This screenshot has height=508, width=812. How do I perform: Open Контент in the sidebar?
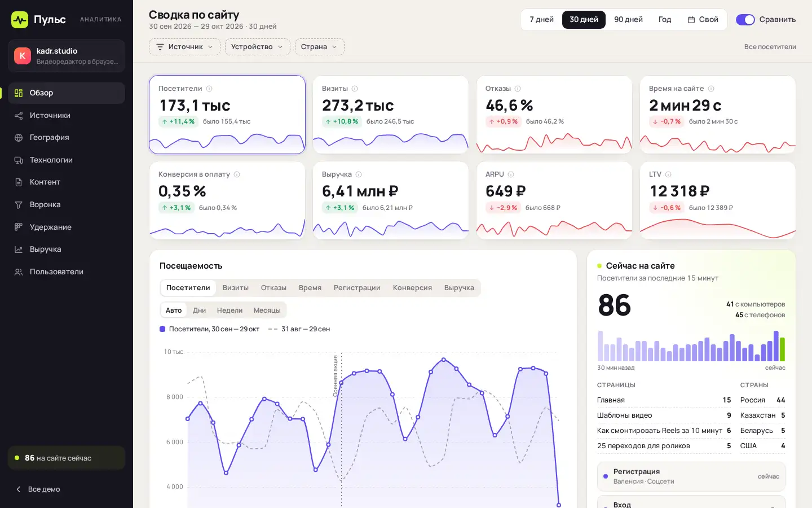[67, 182]
